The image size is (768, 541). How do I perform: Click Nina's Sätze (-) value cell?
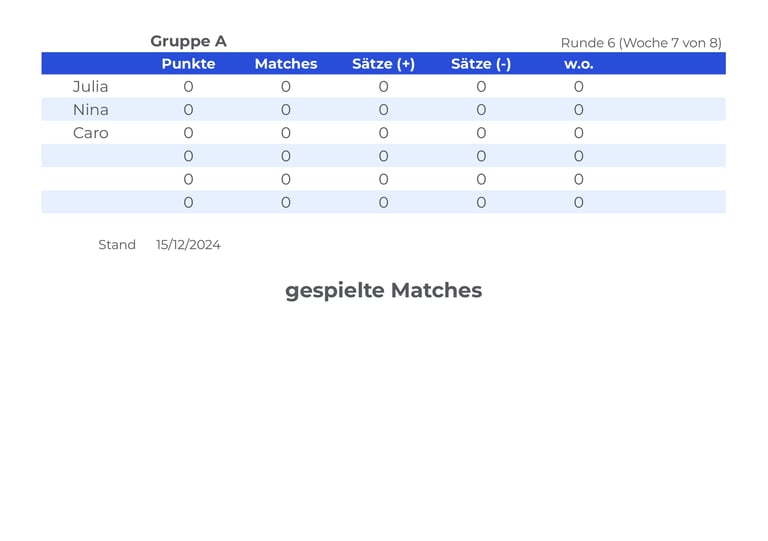(x=481, y=110)
